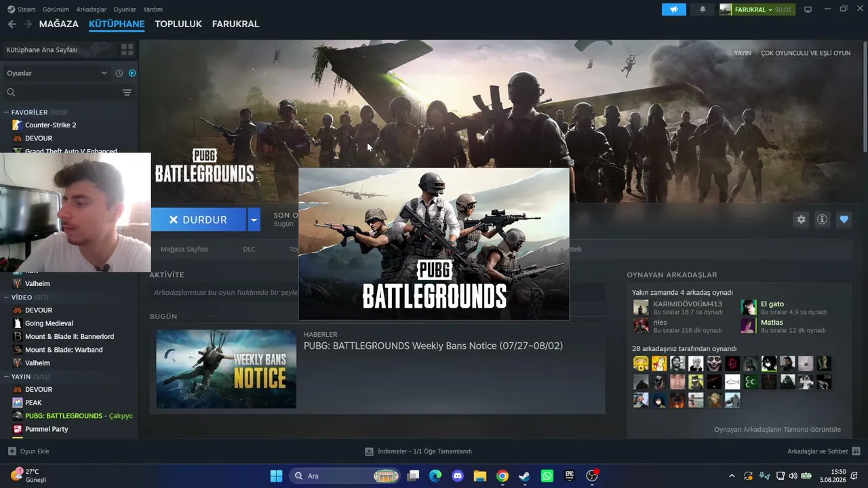Open Task View from the taskbar

click(x=413, y=476)
